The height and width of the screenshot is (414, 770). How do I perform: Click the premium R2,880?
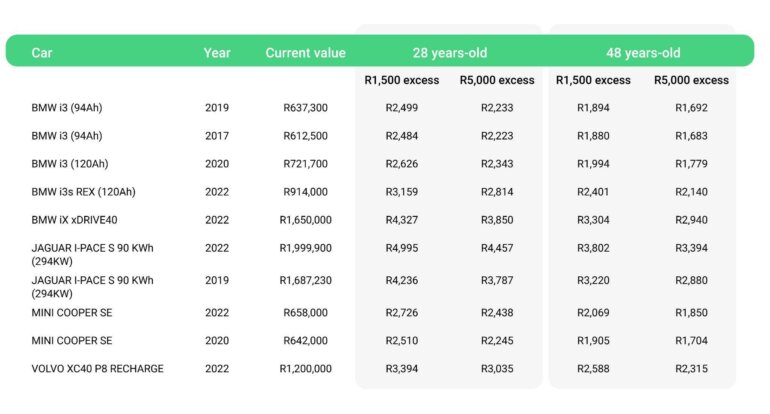click(x=691, y=280)
